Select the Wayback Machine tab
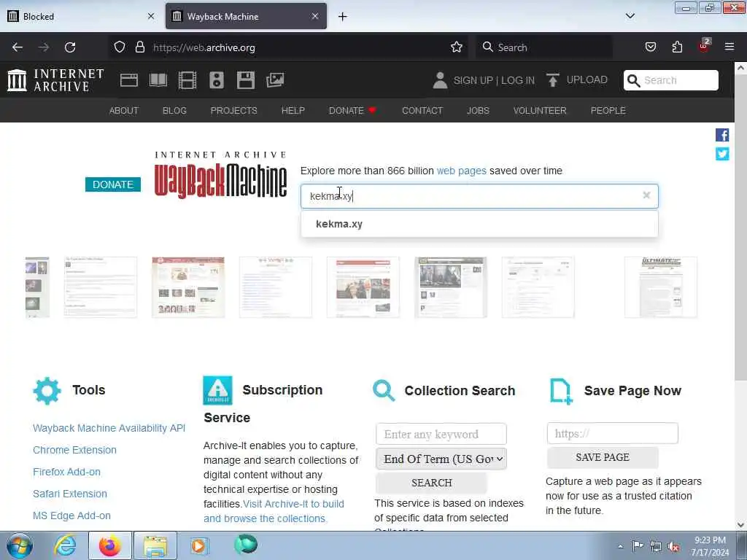747x560 pixels. (246, 17)
